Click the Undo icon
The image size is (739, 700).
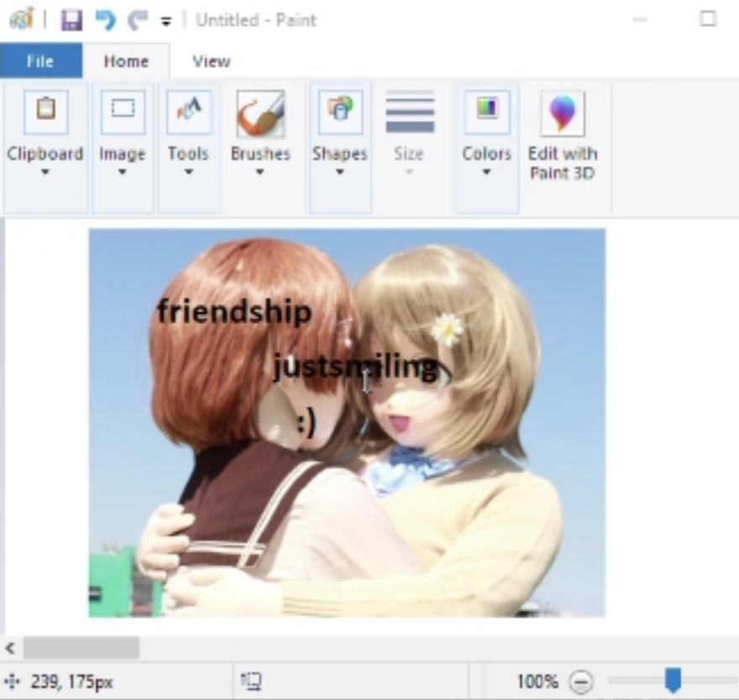105,19
